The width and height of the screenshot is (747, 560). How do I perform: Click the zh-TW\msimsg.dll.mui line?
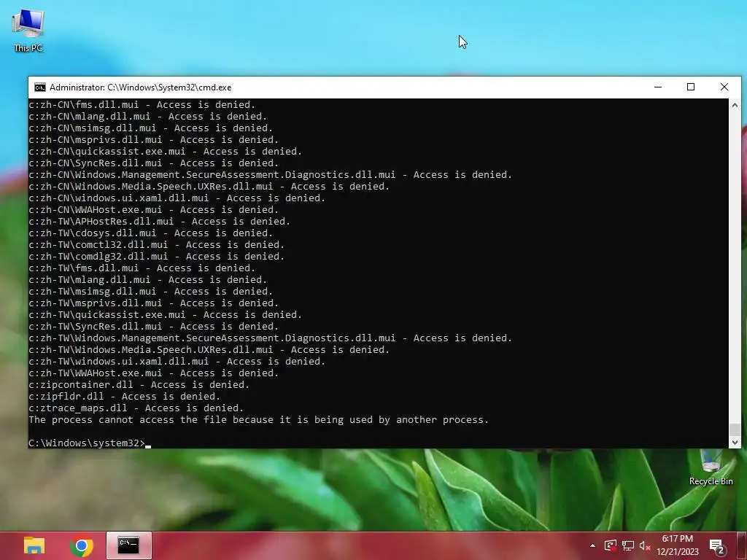(150, 292)
